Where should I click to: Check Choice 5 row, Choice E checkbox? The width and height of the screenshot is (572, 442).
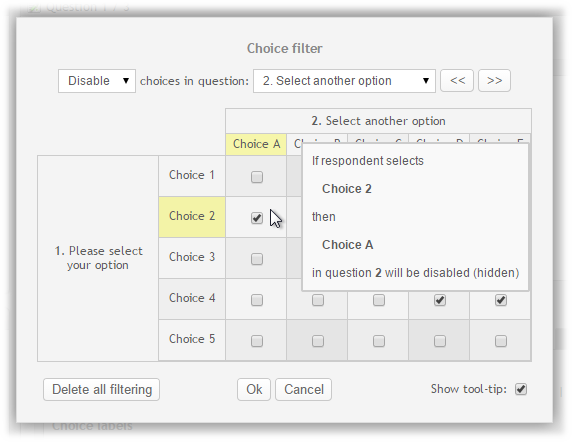pos(501,341)
